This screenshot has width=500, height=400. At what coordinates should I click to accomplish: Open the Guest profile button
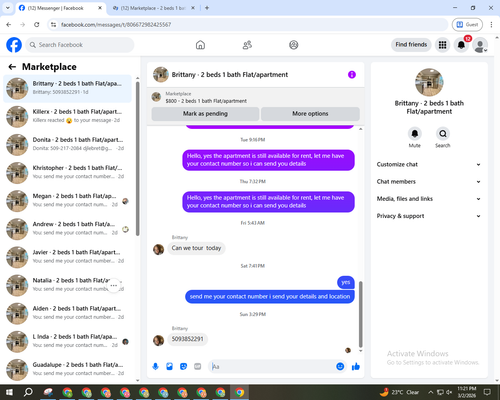point(467,24)
